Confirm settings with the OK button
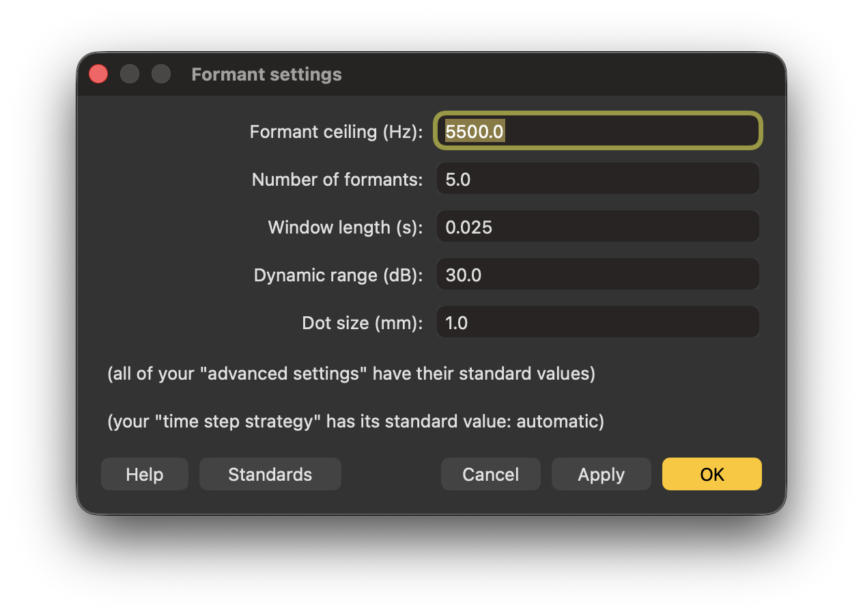The image size is (863, 616). 711,475
